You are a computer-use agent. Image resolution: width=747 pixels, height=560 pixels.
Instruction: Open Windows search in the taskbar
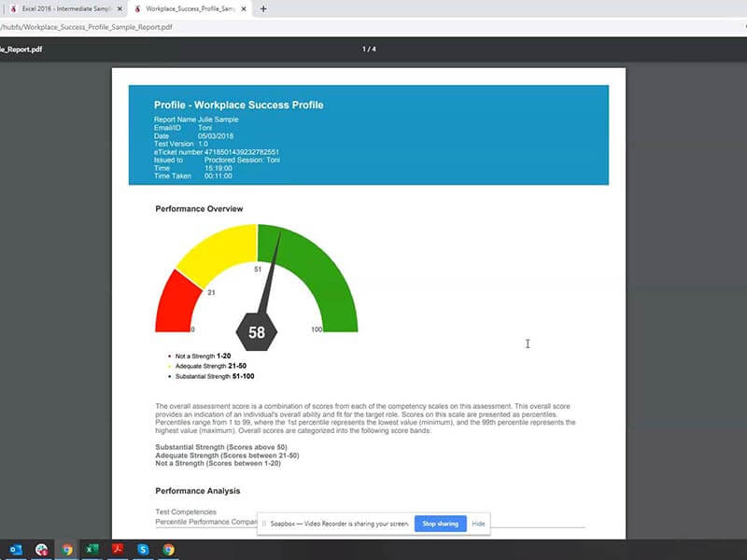(x=41, y=549)
